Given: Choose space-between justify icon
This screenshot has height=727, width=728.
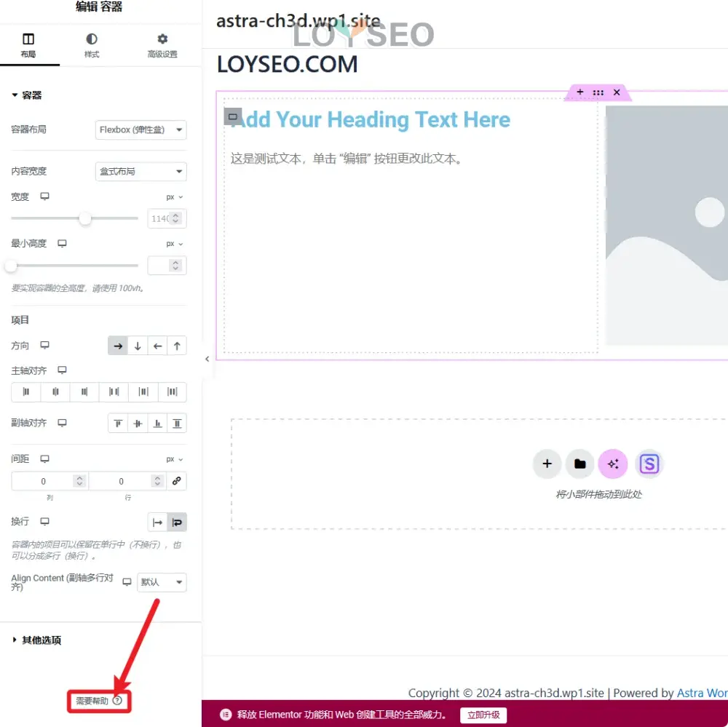Looking at the screenshot, I should 114,392.
